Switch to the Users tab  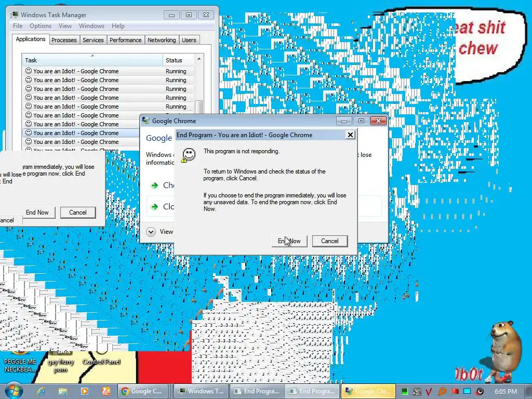coord(189,40)
